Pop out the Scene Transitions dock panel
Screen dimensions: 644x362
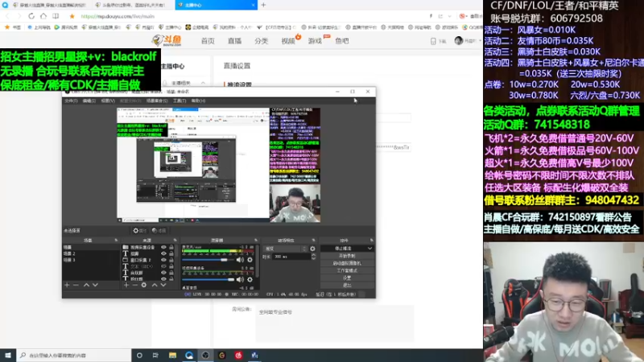click(x=313, y=240)
